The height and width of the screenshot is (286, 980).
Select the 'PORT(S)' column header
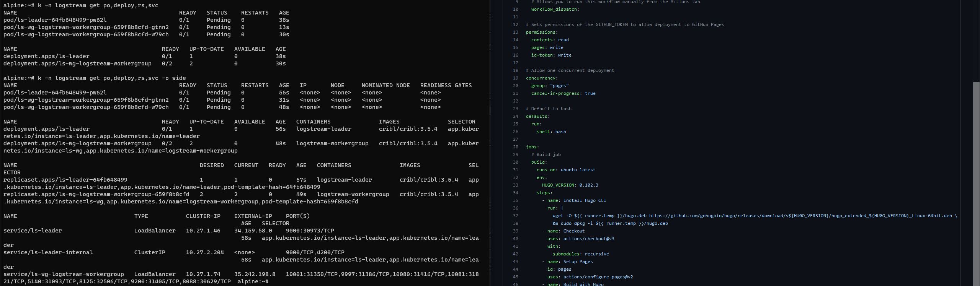(x=298, y=216)
